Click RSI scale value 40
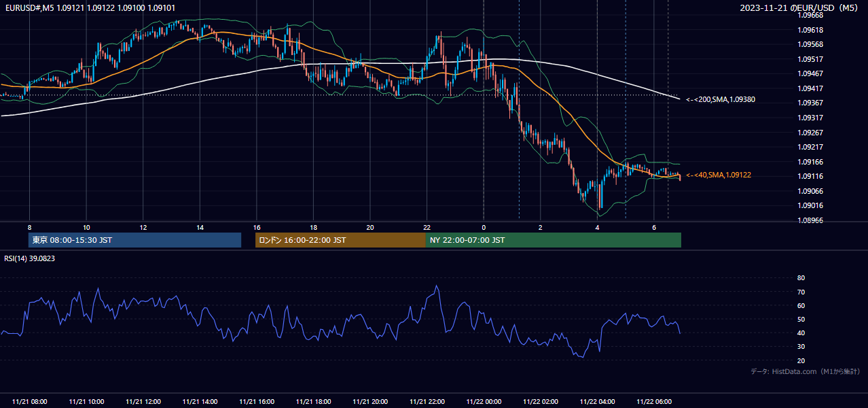Image resolution: width=868 pixels, height=408 pixels. pyautogui.click(x=801, y=333)
